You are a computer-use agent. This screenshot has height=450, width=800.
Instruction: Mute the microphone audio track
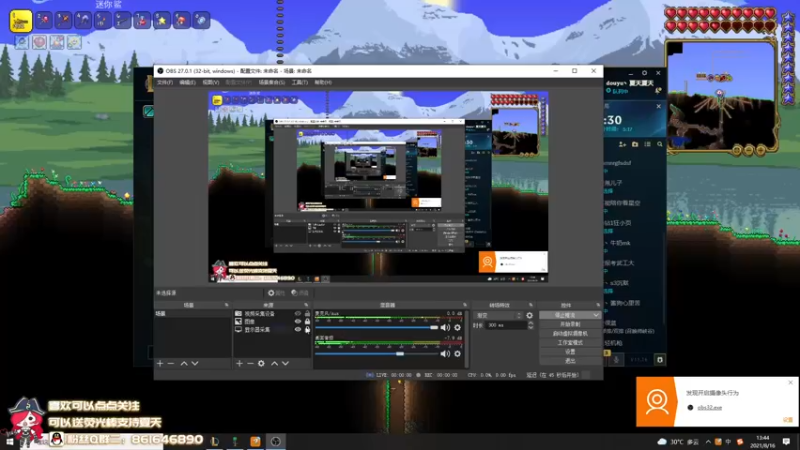(x=445, y=328)
